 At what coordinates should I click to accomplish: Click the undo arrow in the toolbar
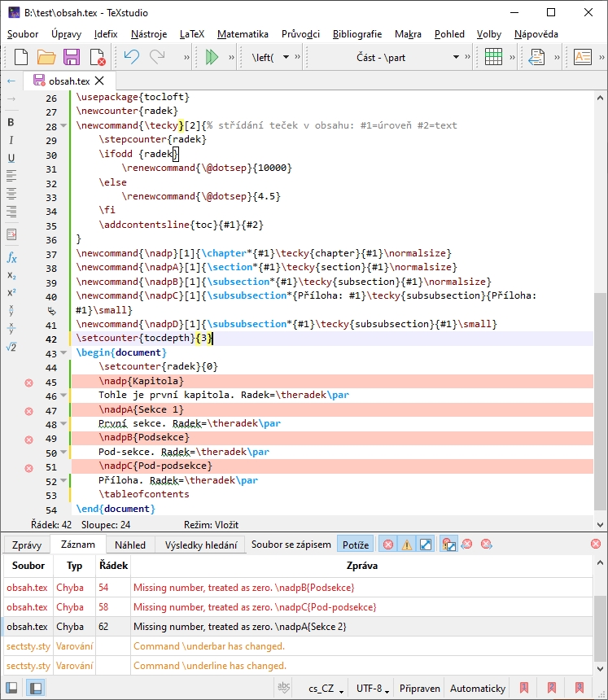pyautogui.click(x=132, y=57)
